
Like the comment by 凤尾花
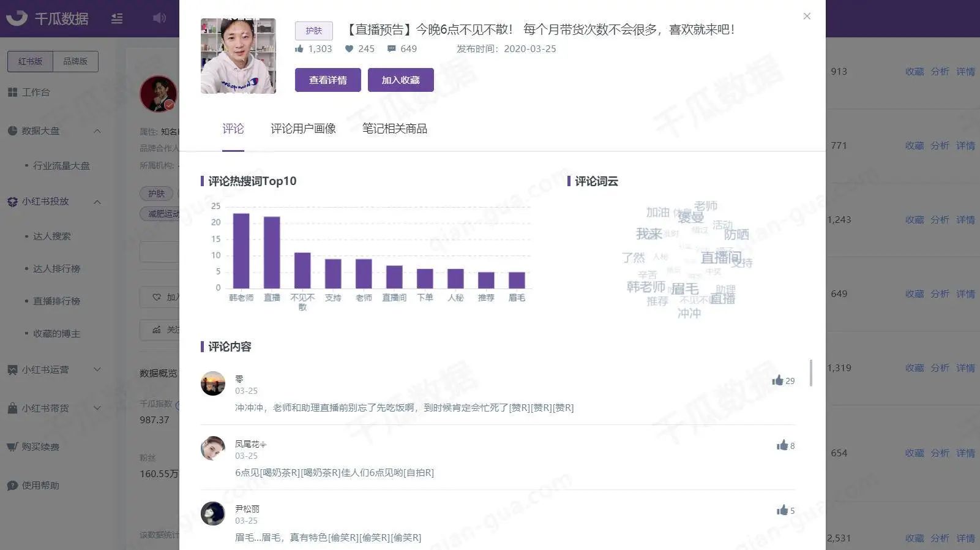click(x=782, y=445)
